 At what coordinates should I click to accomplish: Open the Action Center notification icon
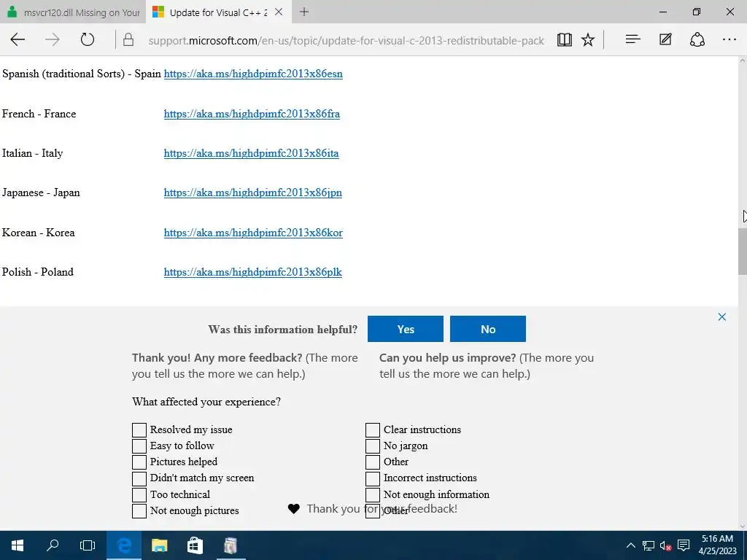pos(684,545)
